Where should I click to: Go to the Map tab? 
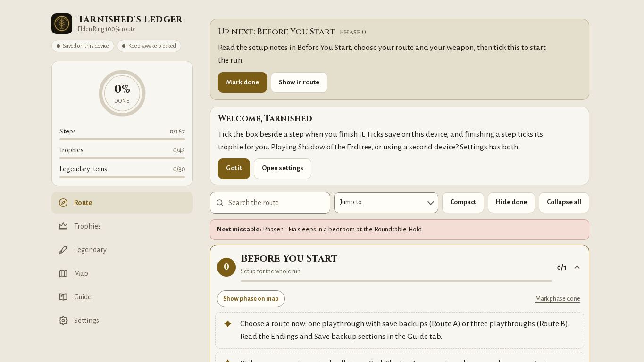click(122, 273)
